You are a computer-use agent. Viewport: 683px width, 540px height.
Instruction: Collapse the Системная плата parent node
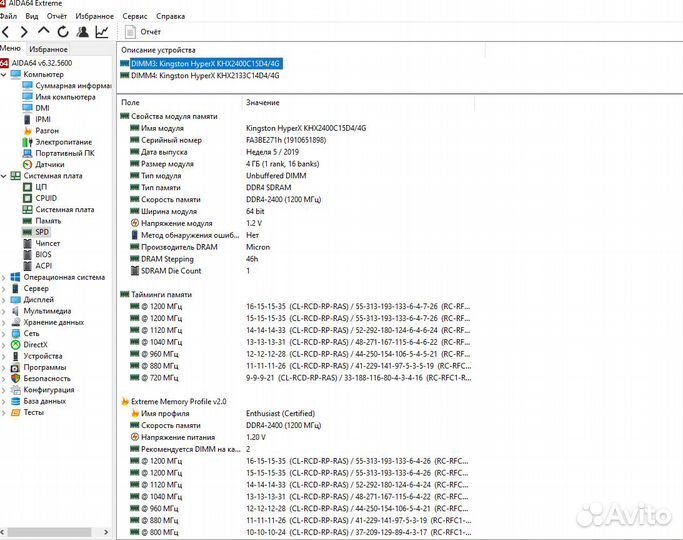(3, 176)
